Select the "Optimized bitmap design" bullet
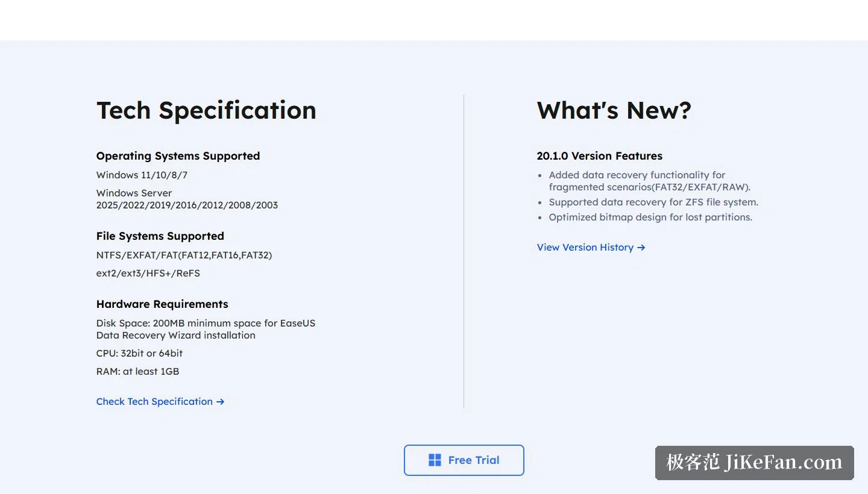 click(650, 217)
